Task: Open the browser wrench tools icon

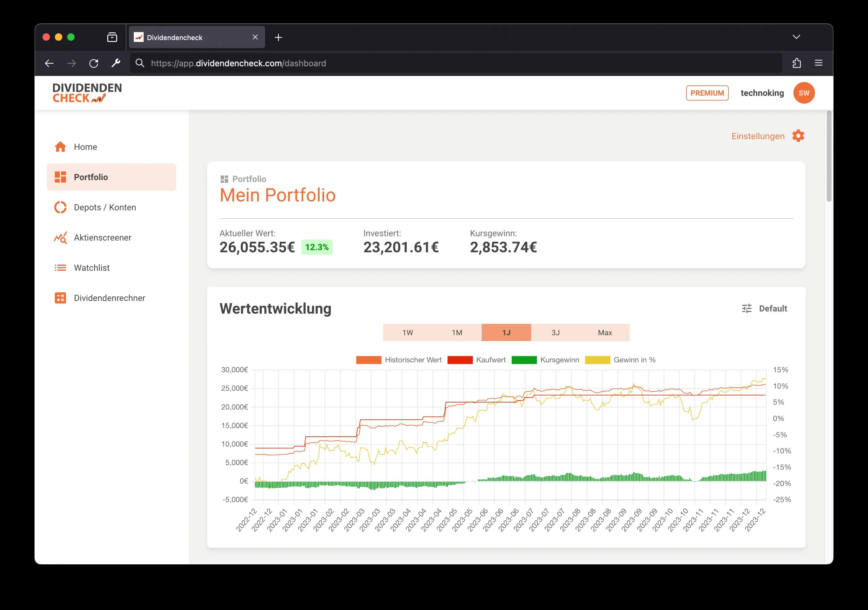Action: (x=116, y=63)
